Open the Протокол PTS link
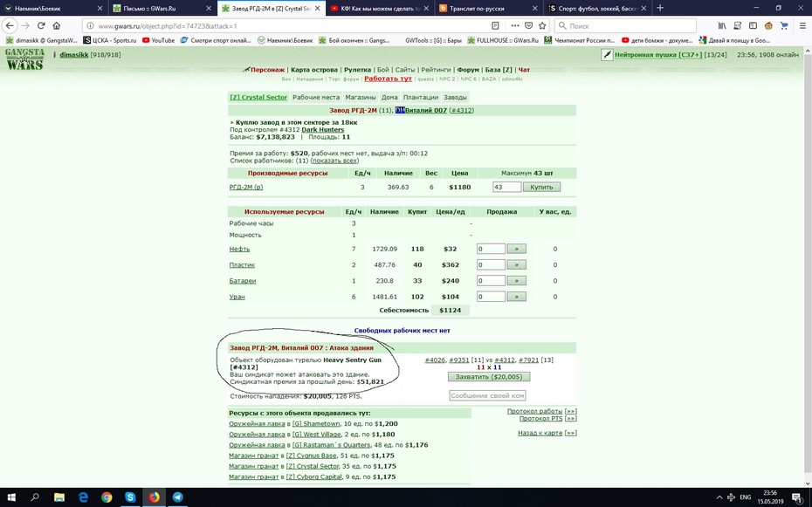The image size is (812, 507). [x=540, y=418]
